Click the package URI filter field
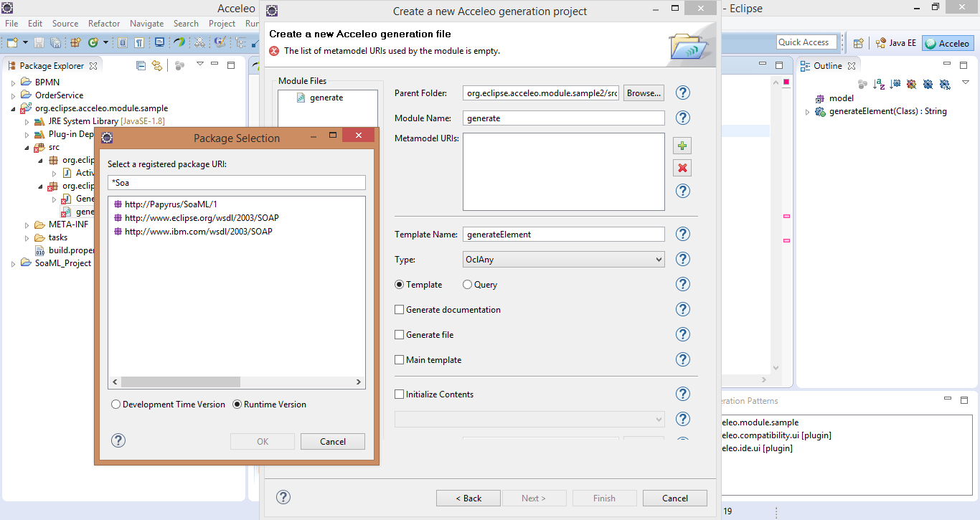The height and width of the screenshot is (520, 980). [x=237, y=183]
